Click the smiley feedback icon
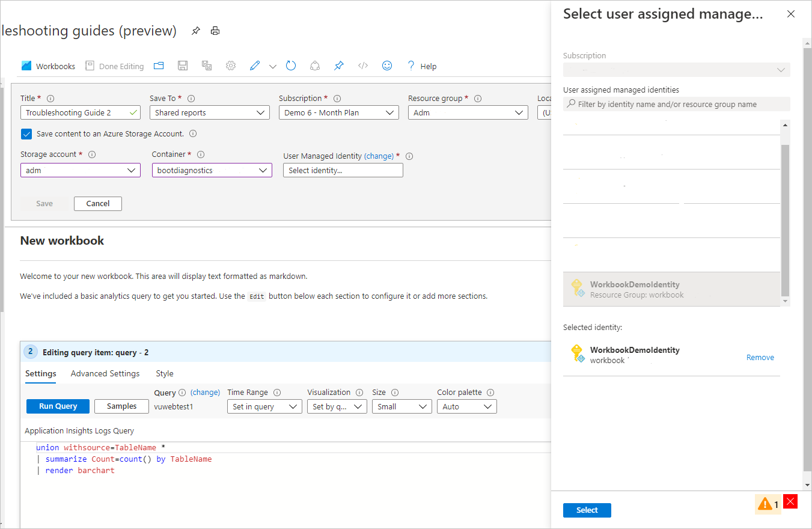Screen dimensions: 812x529 point(387,66)
